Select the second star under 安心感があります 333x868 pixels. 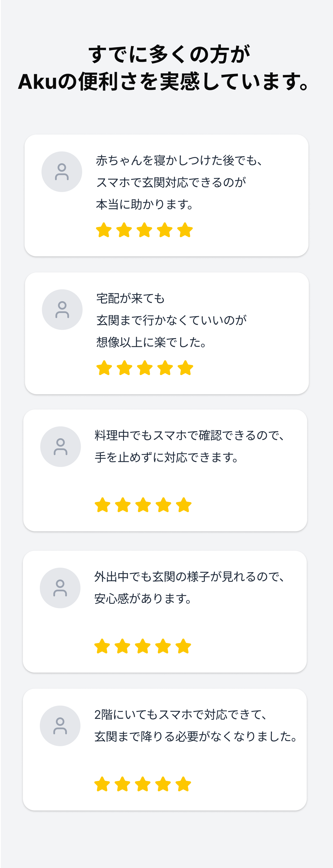[x=123, y=646]
